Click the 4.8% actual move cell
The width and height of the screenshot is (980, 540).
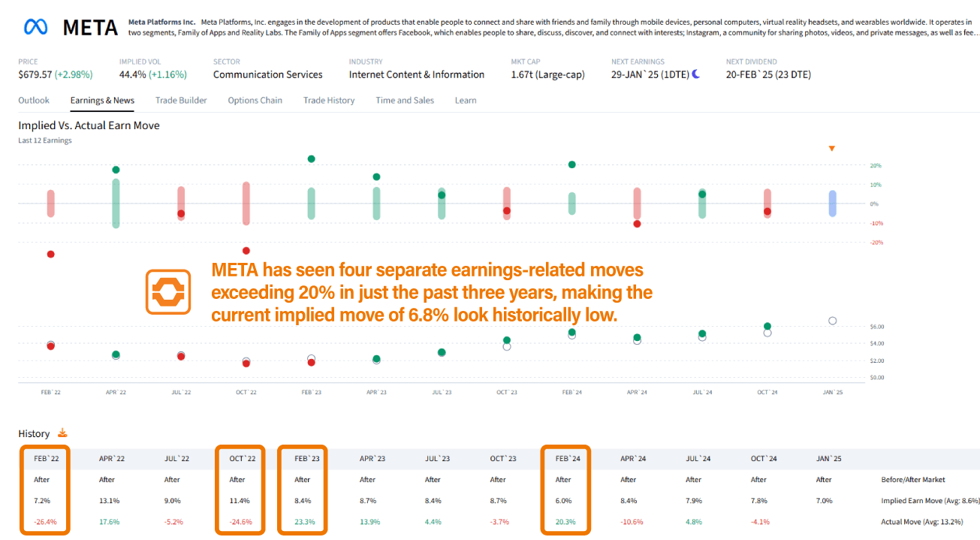pyautogui.click(x=695, y=521)
